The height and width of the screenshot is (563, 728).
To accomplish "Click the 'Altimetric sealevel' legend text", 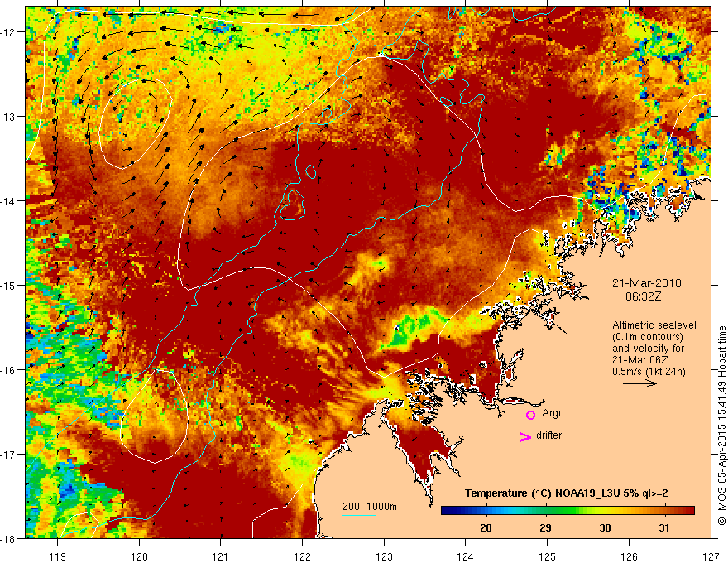I will pyautogui.click(x=654, y=325).
